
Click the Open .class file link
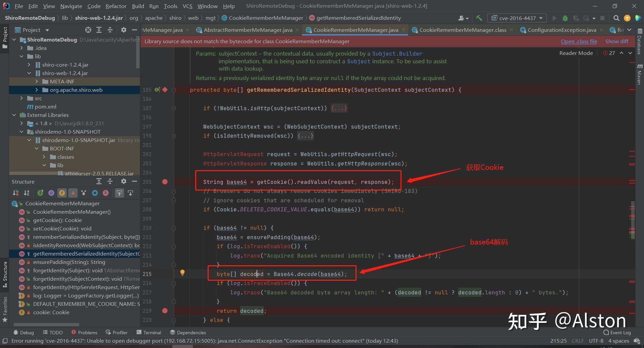click(x=579, y=41)
